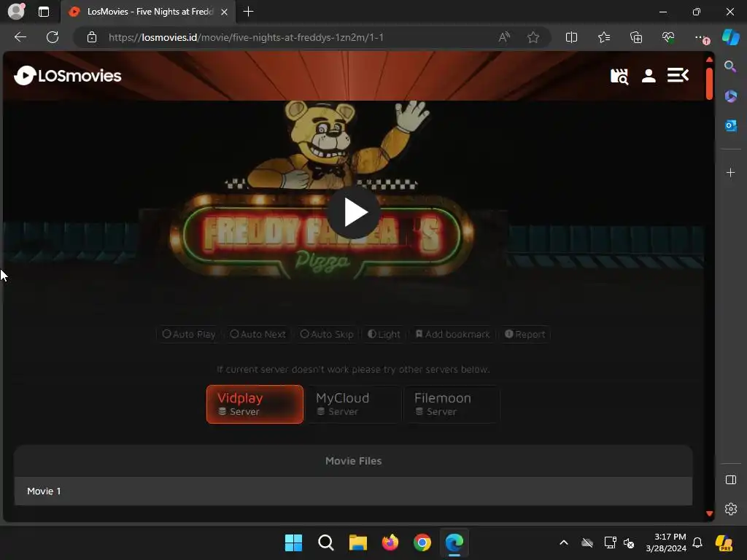Click Add bookmark
The image size is (747, 560).
(452, 334)
